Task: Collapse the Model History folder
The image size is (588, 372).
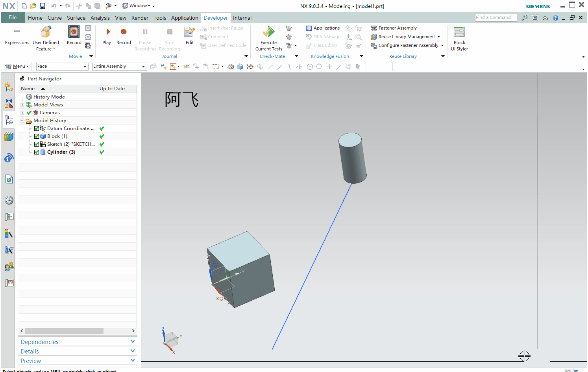Action: coord(22,120)
